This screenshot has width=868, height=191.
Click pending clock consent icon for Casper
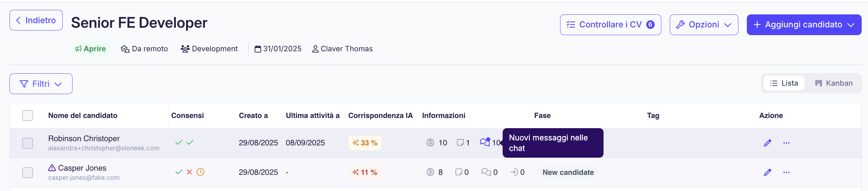coord(200,172)
